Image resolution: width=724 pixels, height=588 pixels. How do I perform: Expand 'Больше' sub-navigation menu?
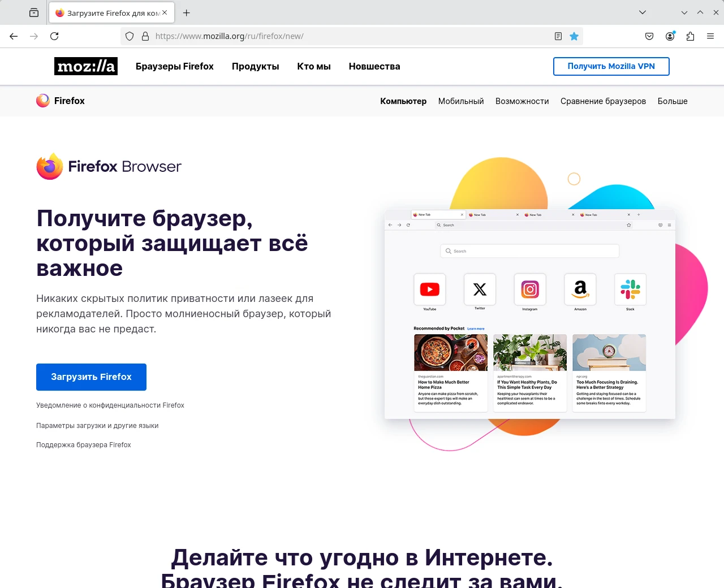pos(673,101)
